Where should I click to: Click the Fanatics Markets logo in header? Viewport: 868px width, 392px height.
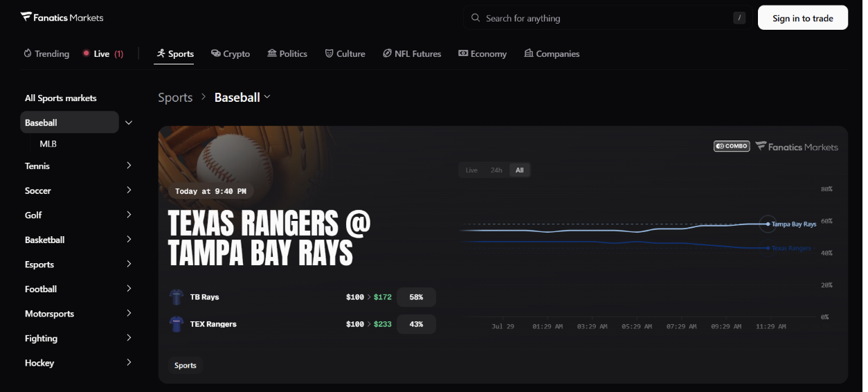62,17
